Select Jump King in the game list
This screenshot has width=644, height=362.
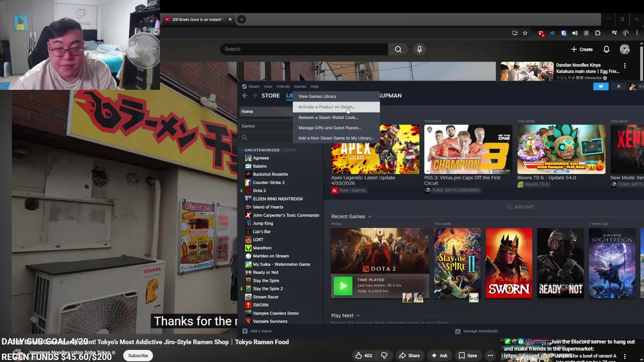263,223
